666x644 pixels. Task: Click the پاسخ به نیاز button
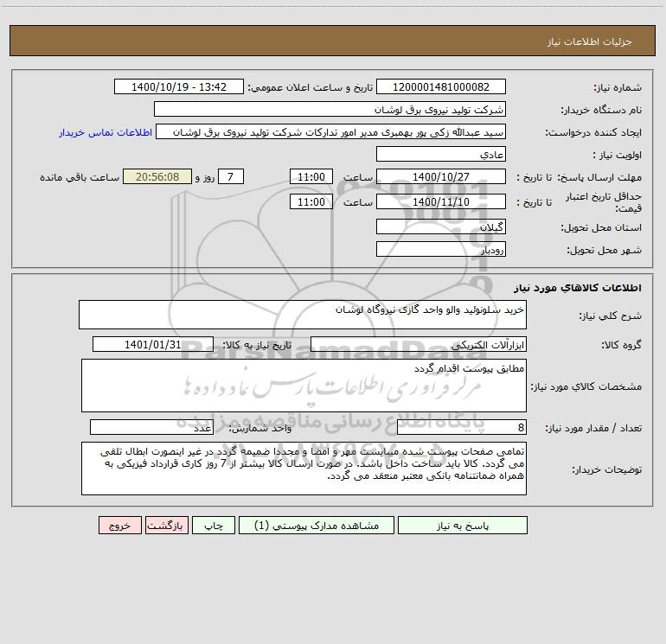pos(463,526)
